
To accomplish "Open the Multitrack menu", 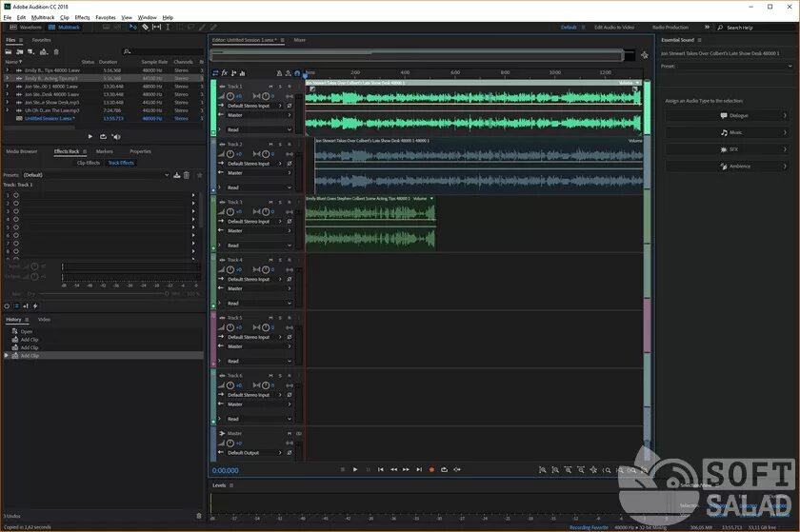I will (x=43, y=17).
